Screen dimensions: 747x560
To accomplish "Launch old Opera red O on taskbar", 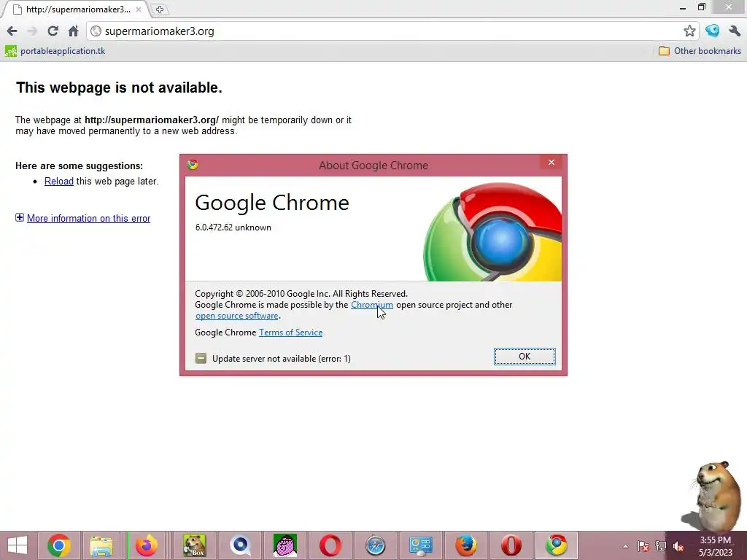I will click(x=511, y=545).
